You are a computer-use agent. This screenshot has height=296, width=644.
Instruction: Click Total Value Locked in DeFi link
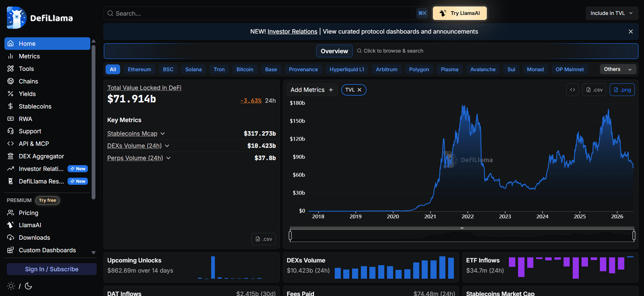[144, 88]
